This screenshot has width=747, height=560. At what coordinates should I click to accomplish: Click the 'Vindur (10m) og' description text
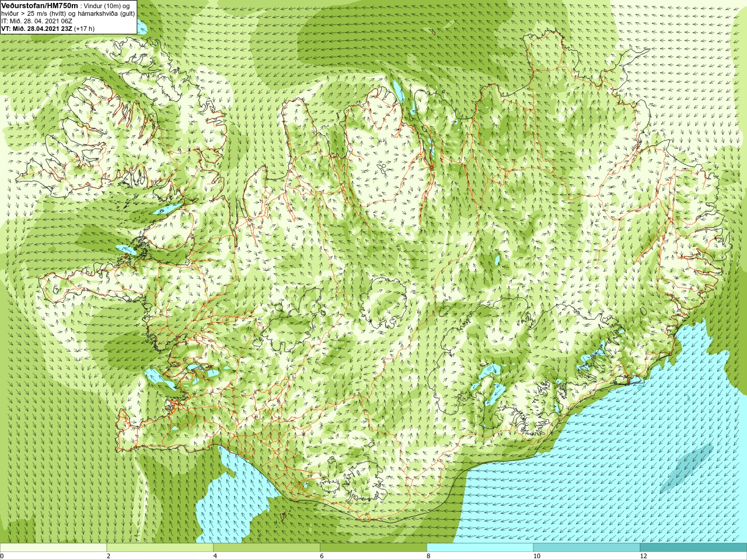pyautogui.click(x=107, y=6)
